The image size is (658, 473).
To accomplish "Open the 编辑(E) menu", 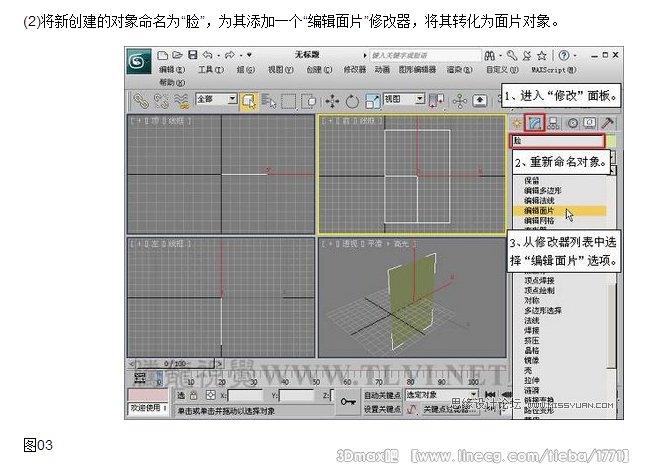I will (x=172, y=70).
